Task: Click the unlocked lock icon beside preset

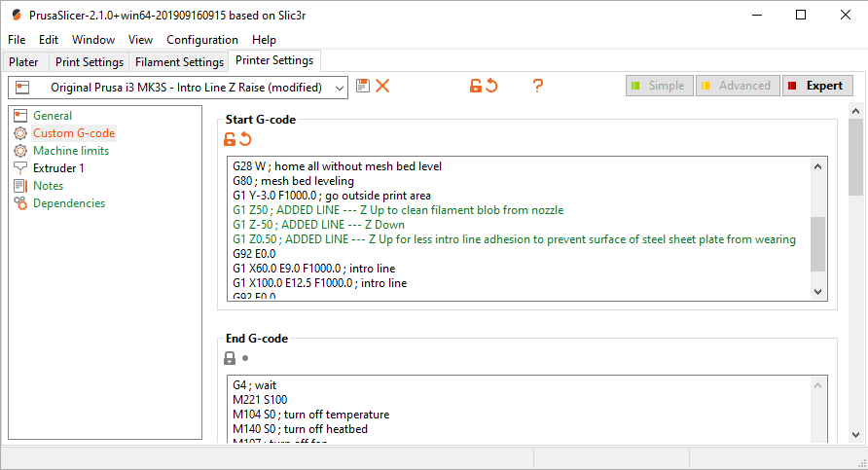Action: 475,86
